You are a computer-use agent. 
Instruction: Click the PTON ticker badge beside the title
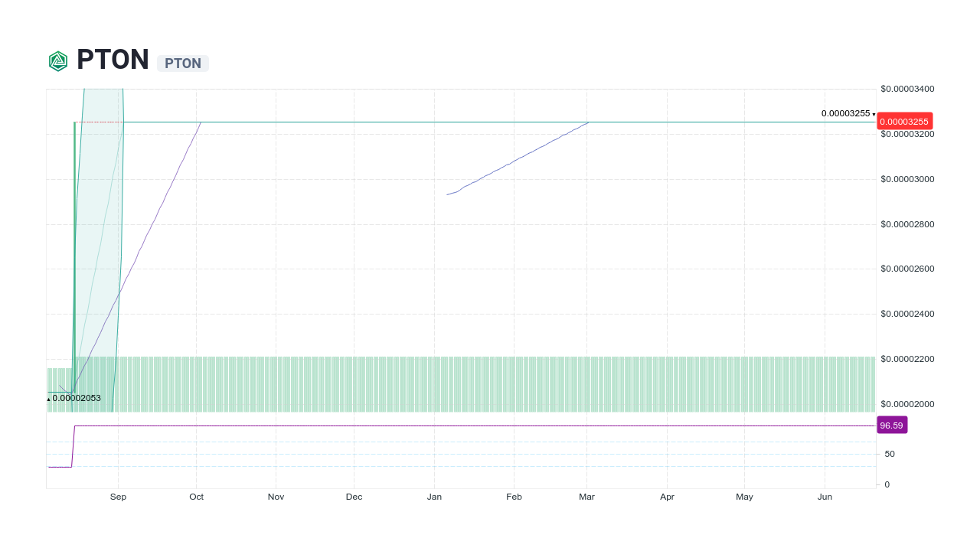tap(182, 64)
